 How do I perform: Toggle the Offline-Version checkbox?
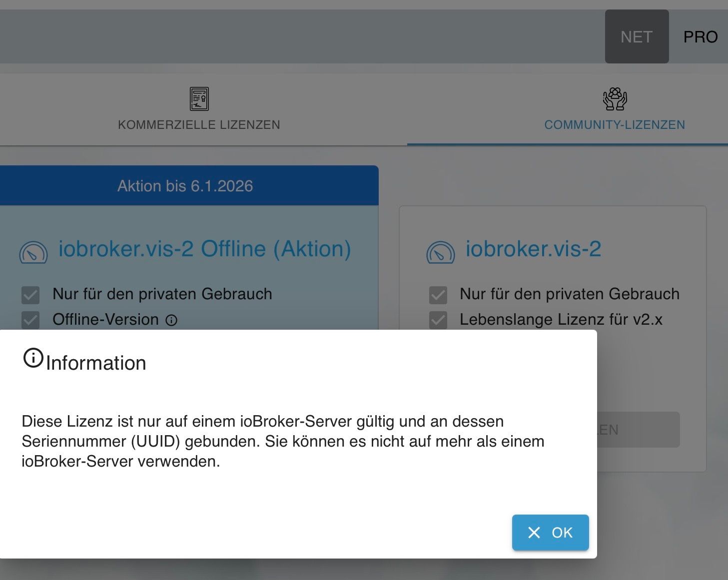30,320
